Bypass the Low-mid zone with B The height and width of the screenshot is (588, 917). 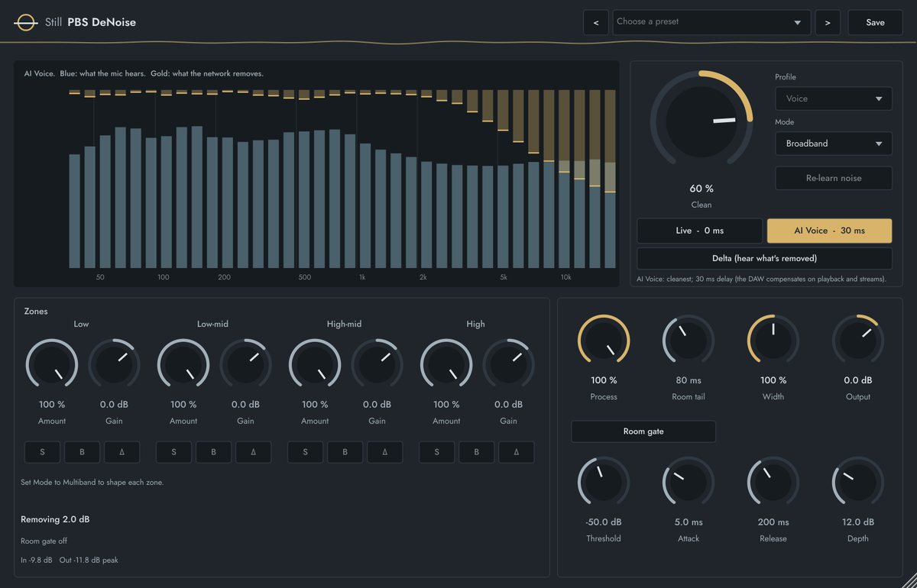point(213,452)
